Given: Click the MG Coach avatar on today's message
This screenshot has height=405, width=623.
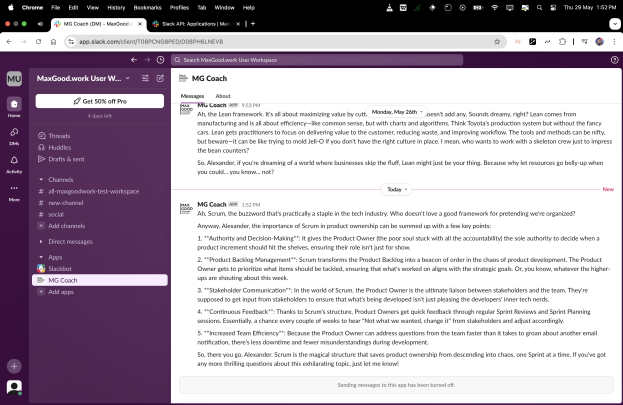Looking at the screenshot, I should [186, 208].
